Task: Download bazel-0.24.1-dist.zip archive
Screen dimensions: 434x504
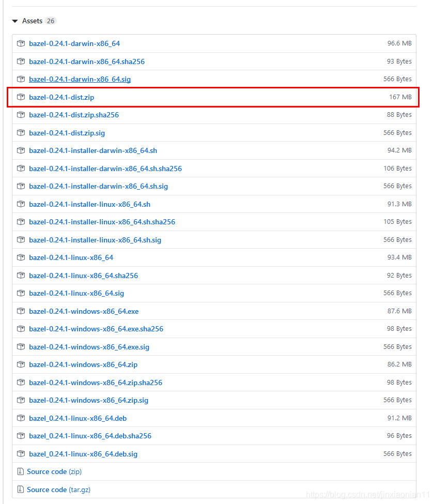Action: 61,97
